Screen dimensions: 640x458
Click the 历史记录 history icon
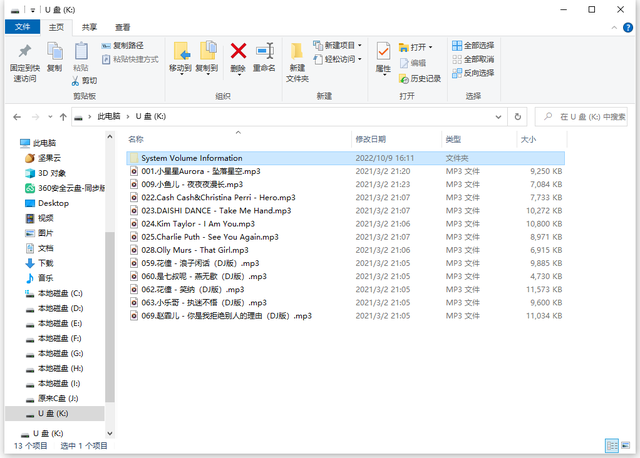(x=404, y=78)
